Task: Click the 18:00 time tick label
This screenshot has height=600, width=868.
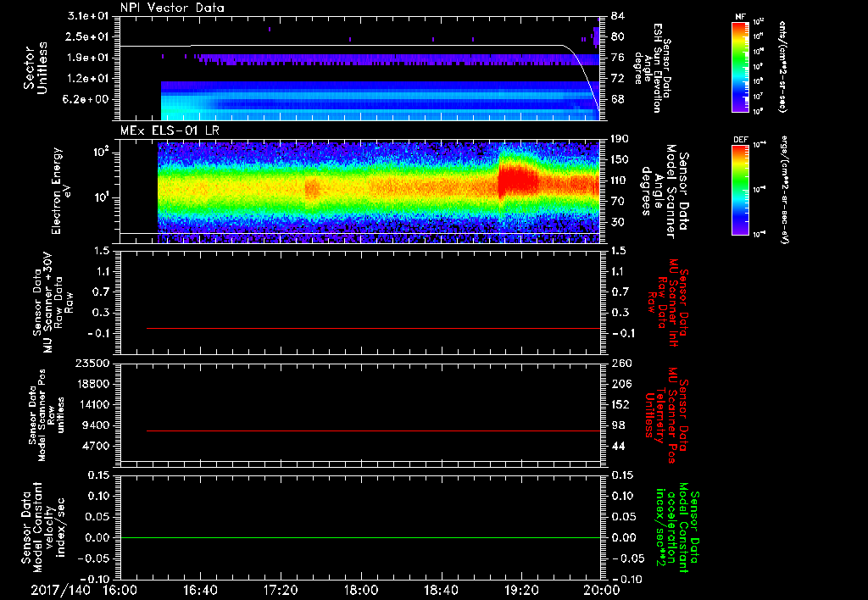Action: (361, 590)
